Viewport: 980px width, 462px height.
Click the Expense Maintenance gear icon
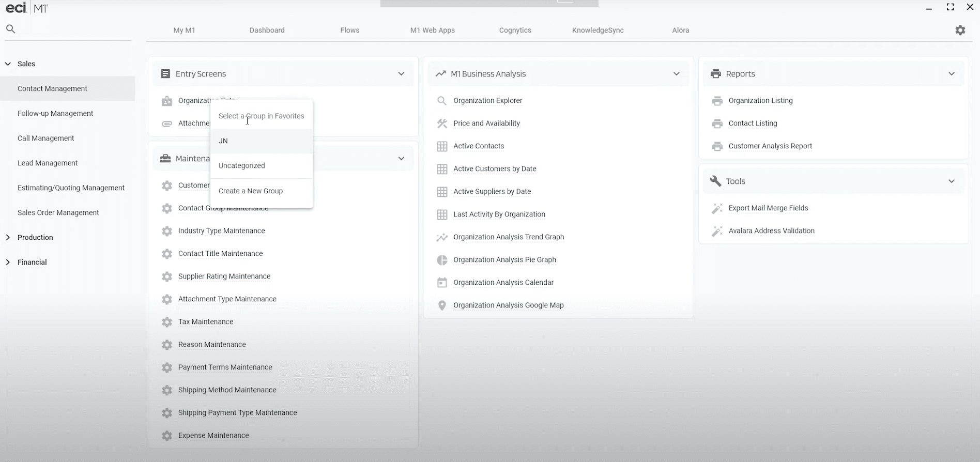(167, 436)
